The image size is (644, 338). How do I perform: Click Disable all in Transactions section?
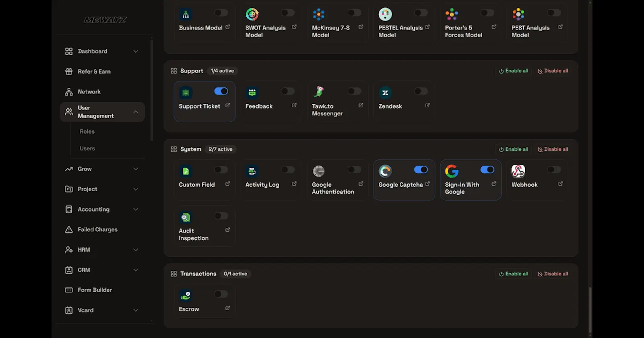(553, 274)
